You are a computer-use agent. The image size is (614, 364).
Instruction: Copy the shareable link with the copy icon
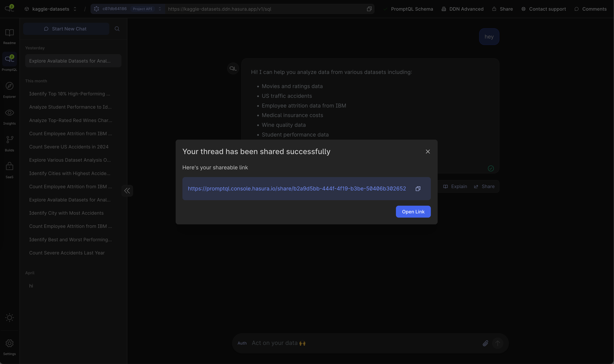418,189
